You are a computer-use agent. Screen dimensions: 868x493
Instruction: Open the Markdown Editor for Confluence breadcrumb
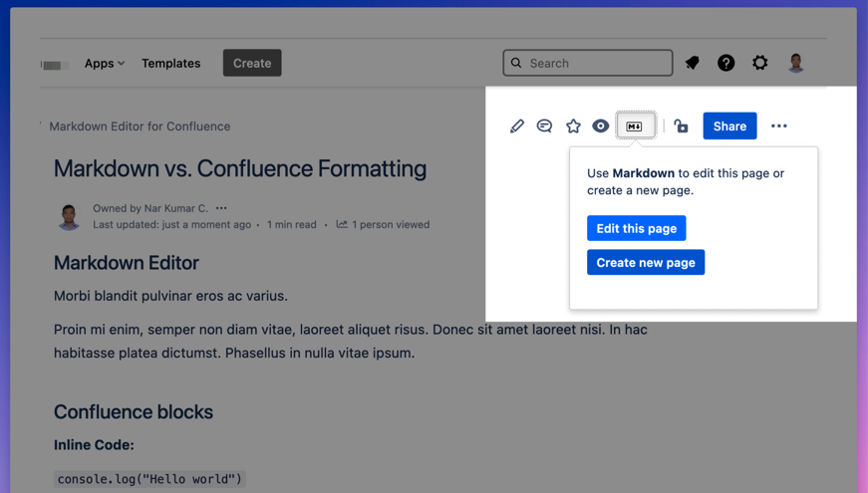[x=140, y=126]
